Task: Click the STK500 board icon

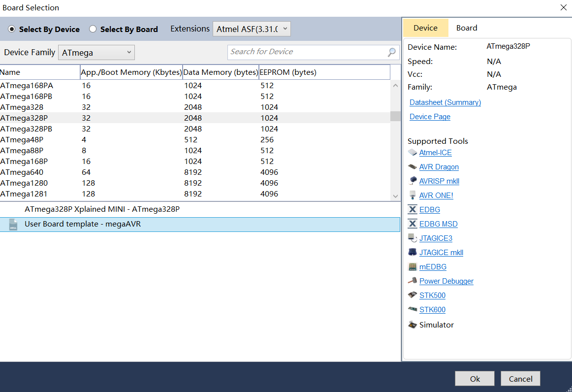Action: pos(412,295)
